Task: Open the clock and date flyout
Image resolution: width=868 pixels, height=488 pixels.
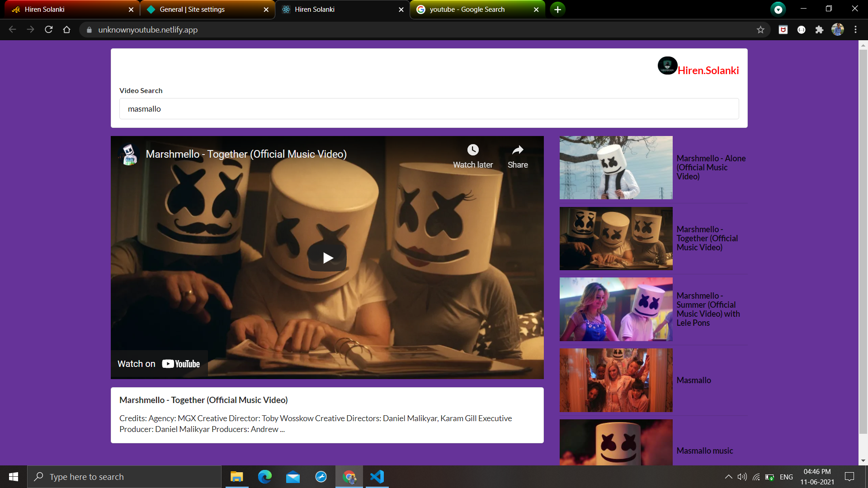Action: [x=817, y=477]
